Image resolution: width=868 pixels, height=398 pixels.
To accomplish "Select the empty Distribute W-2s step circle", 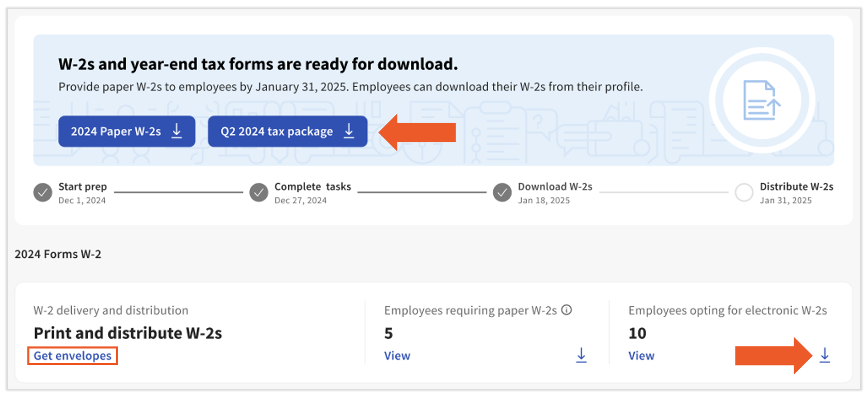I will [x=744, y=193].
